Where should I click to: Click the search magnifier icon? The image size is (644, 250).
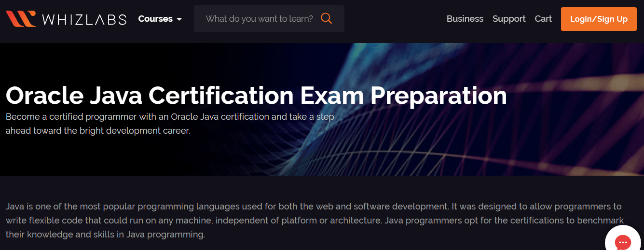pyautogui.click(x=327, y=19)
